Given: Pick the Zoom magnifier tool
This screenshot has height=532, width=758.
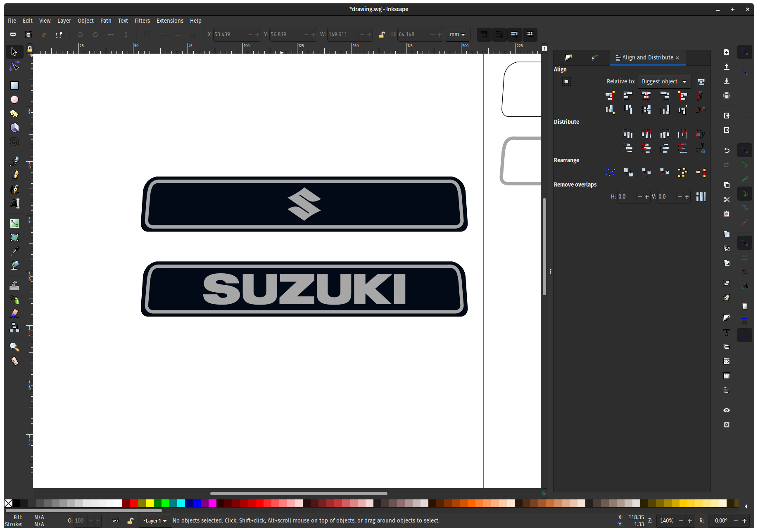Looking at the screenshot, I should coord(14,347).
